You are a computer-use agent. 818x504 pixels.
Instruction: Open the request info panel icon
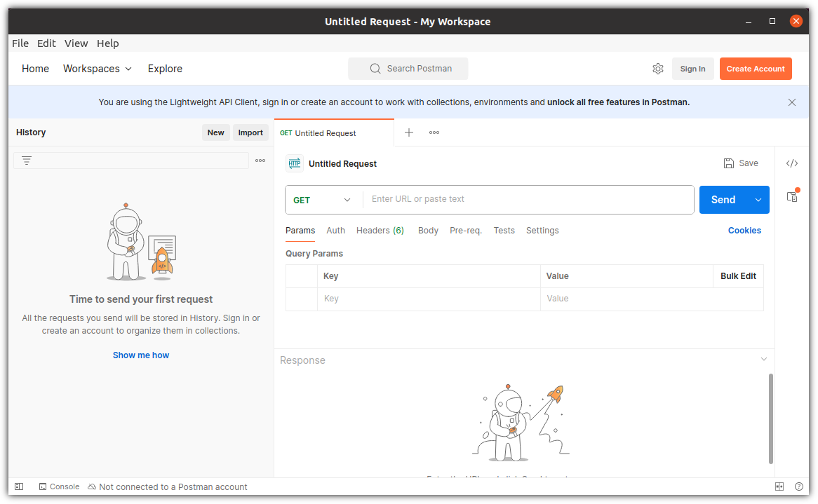pyautogui.click(x=792, y=196)
